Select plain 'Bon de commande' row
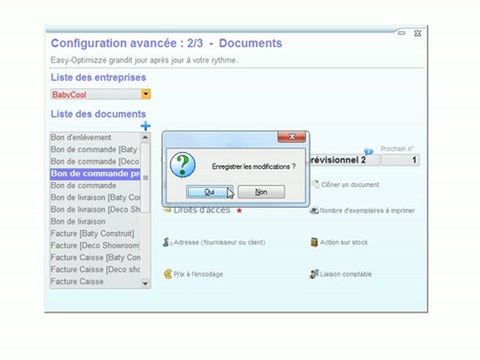The width and height of the screenshot is (480, 360). [95, 185]
